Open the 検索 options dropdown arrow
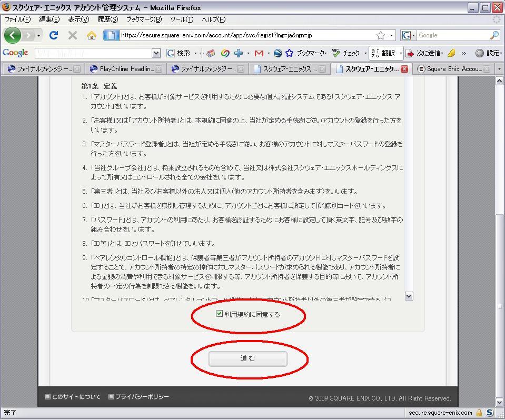 tap(195, 53)
